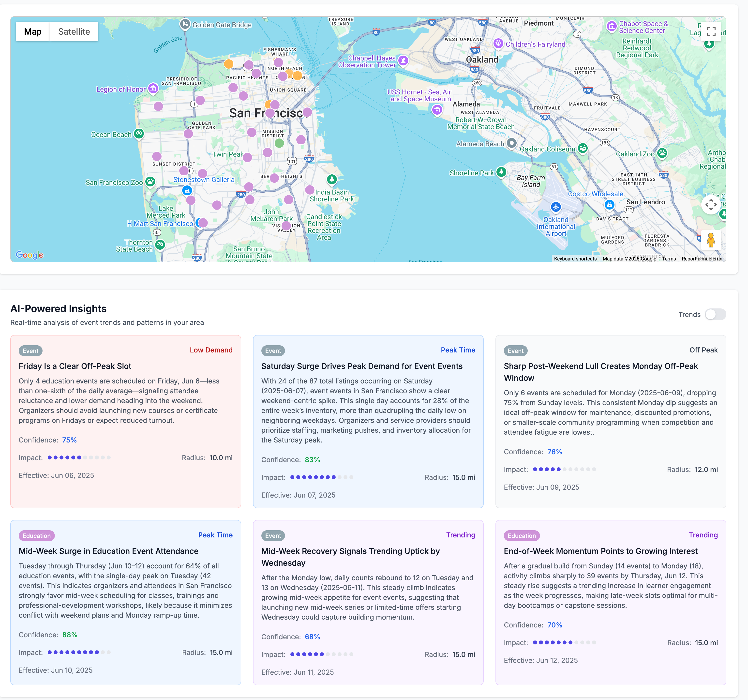Click the Chabot Space & Science Center pin
This screenshot has width=748, height=700.
coord(612,26)
